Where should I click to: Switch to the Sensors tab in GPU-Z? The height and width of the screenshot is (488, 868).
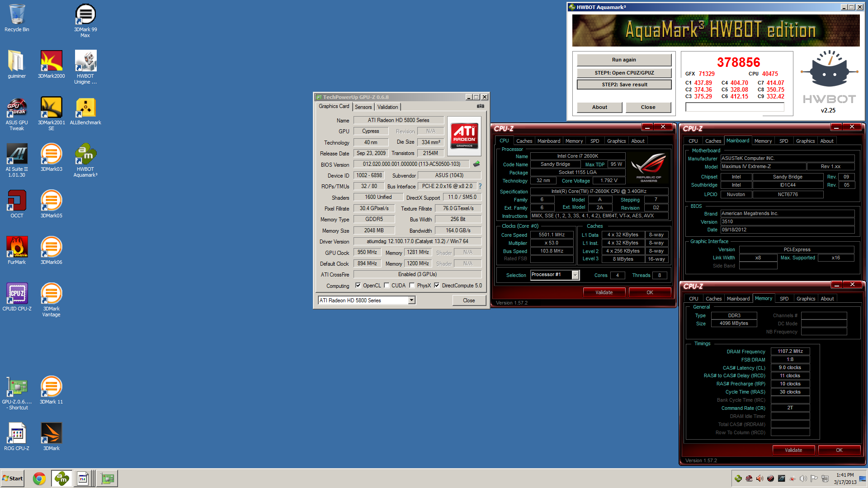pyautogui.click(x=363, y=107)
